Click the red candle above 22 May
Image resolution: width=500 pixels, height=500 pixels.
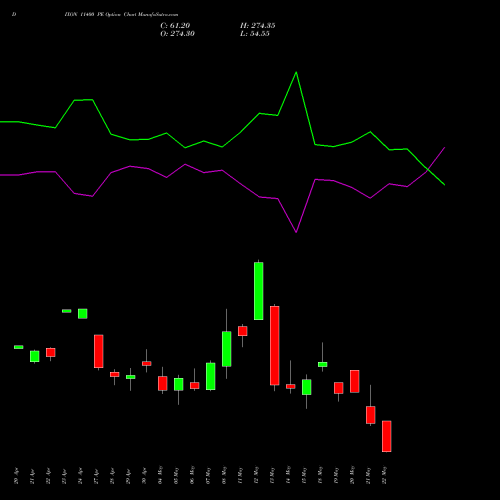387,436
